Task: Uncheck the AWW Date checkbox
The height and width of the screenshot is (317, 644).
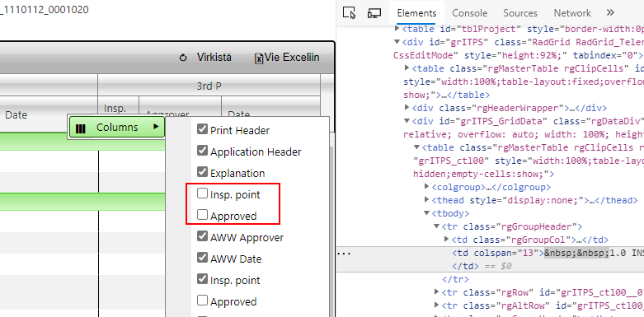Action: pyautogui.click(x=202, y=258)
